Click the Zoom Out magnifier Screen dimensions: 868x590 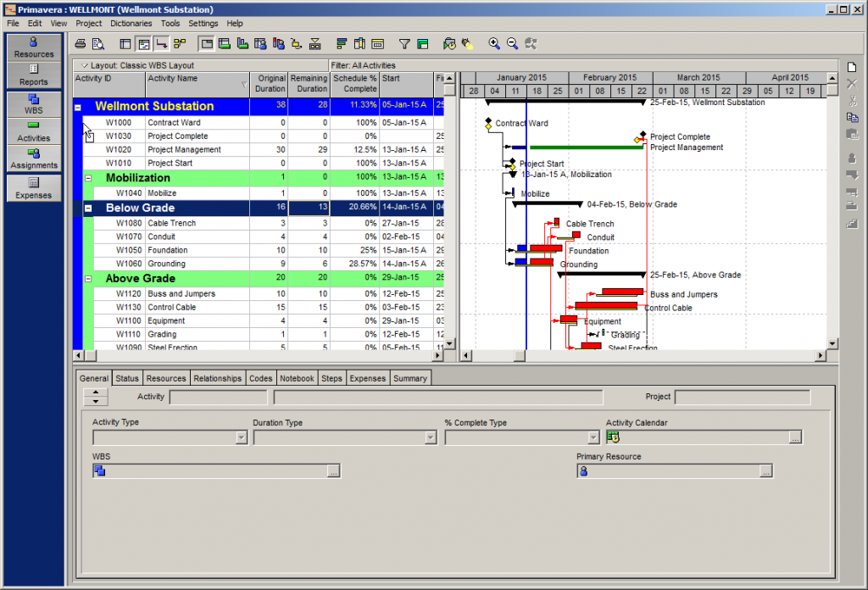click(x=512, y=43)
